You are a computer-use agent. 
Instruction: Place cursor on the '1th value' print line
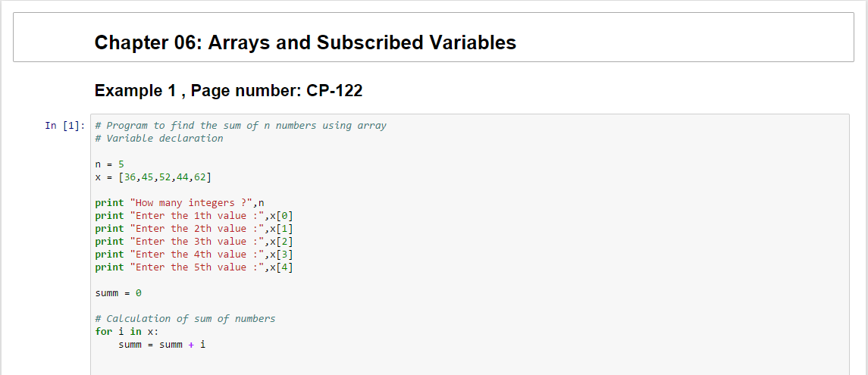193,216
